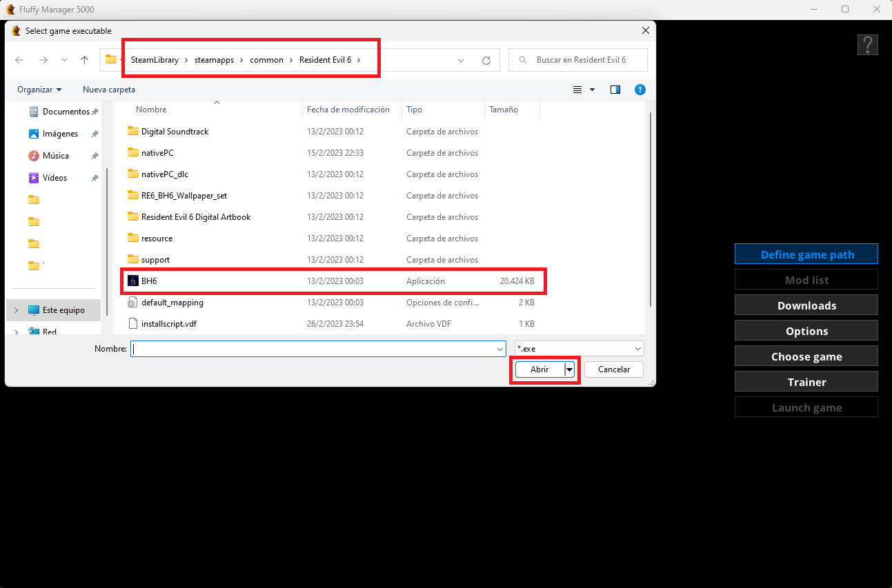Toggle the preview pane icon
This screenshot has height=588, width=892.
click(615, 90)
